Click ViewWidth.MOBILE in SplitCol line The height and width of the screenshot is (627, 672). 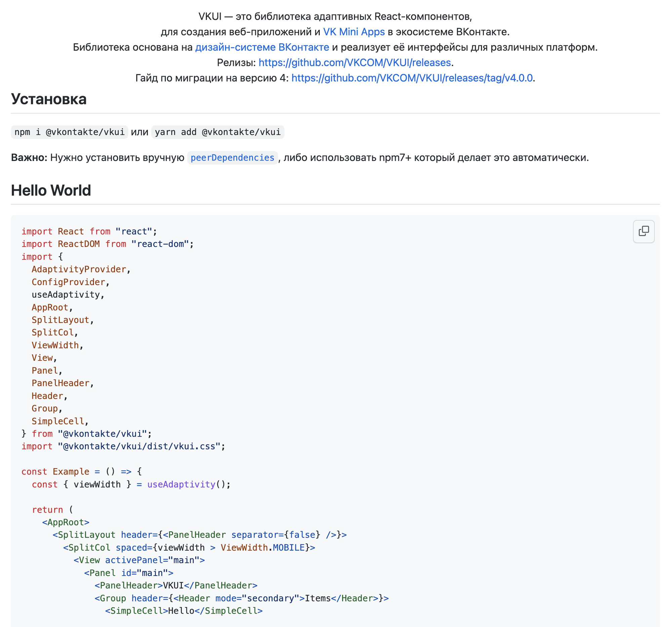click(263, 548)
